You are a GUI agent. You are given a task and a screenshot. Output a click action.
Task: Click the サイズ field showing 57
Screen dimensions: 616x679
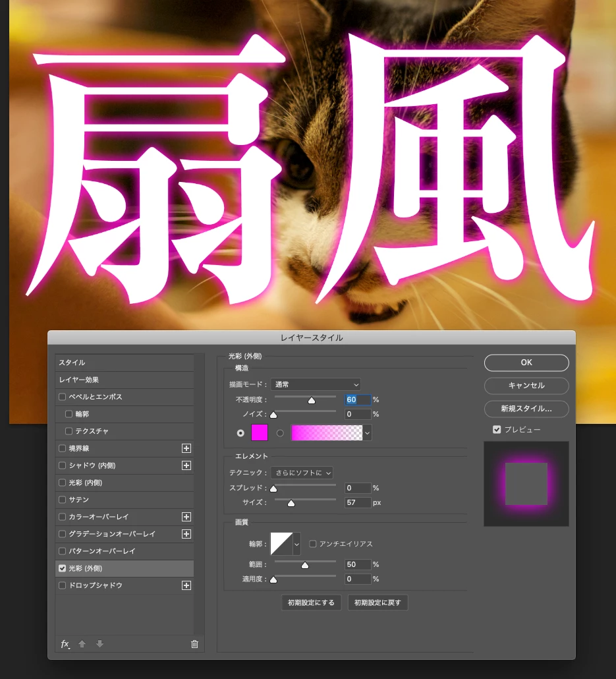[358, 503]
